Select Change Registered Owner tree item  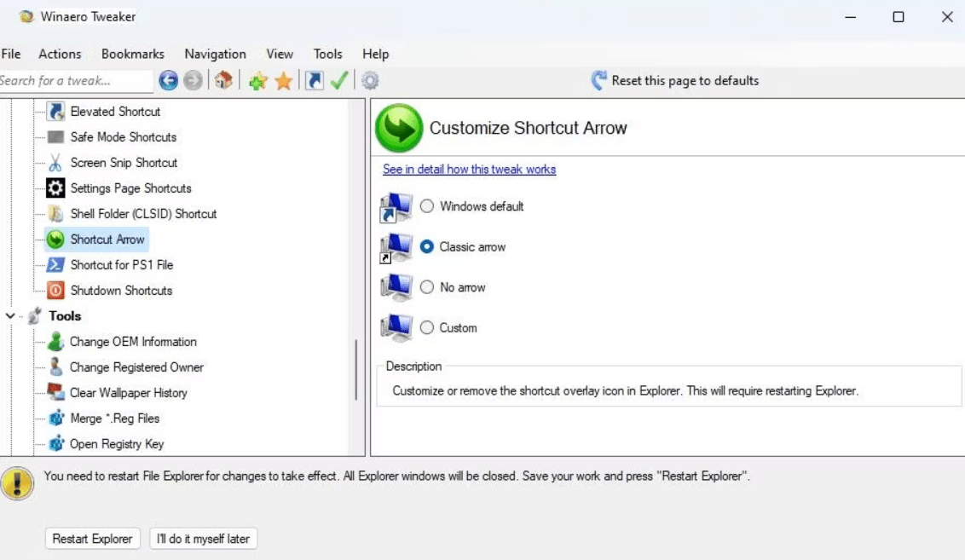click(136, 367)
